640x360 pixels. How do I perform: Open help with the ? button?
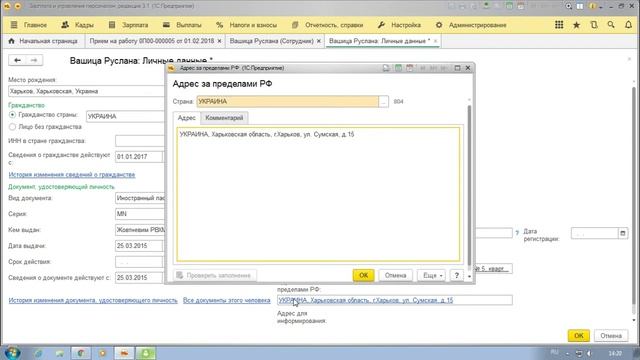point(457,276)
